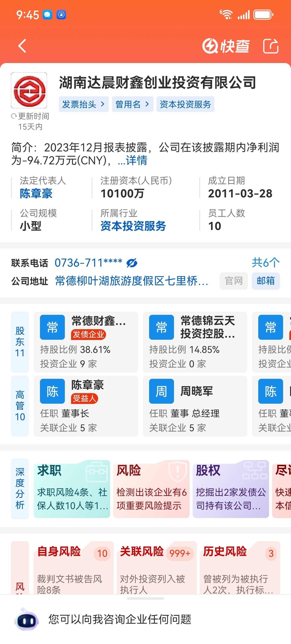This screenshot has height=644, width=291.
Task: Open 历史风险 card with 3 count
Action: 240,568
